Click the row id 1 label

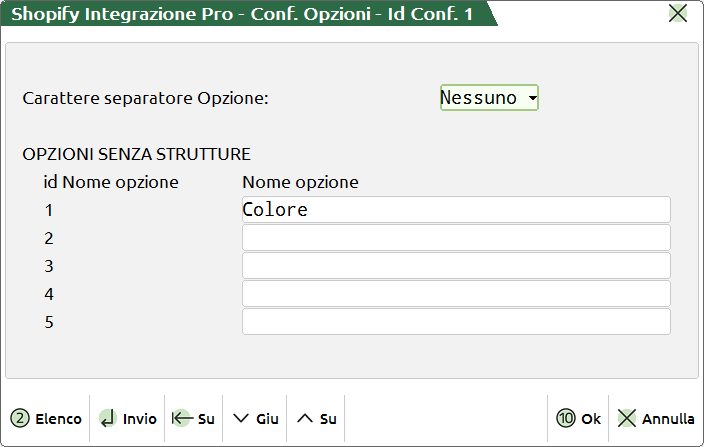pyautogui.click(x=48, y=210)
